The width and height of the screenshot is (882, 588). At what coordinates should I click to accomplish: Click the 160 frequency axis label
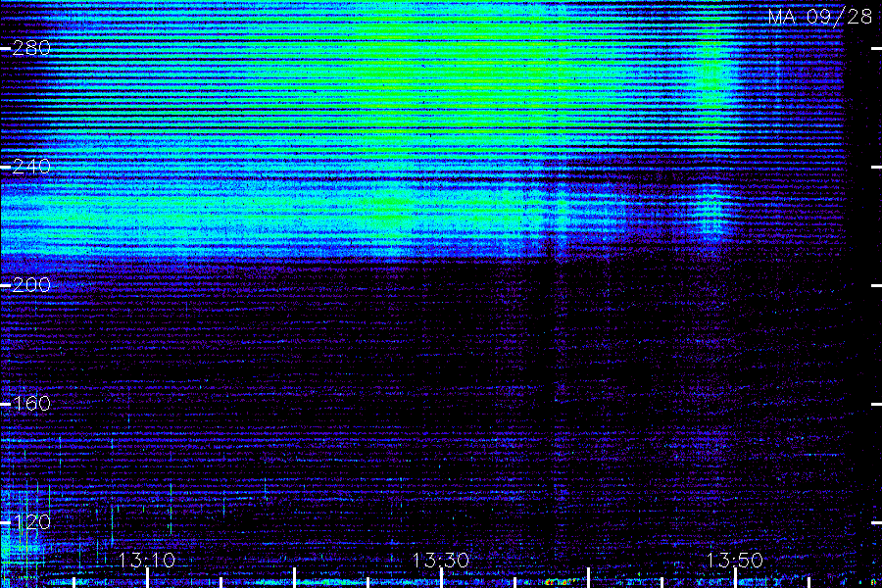31,404
